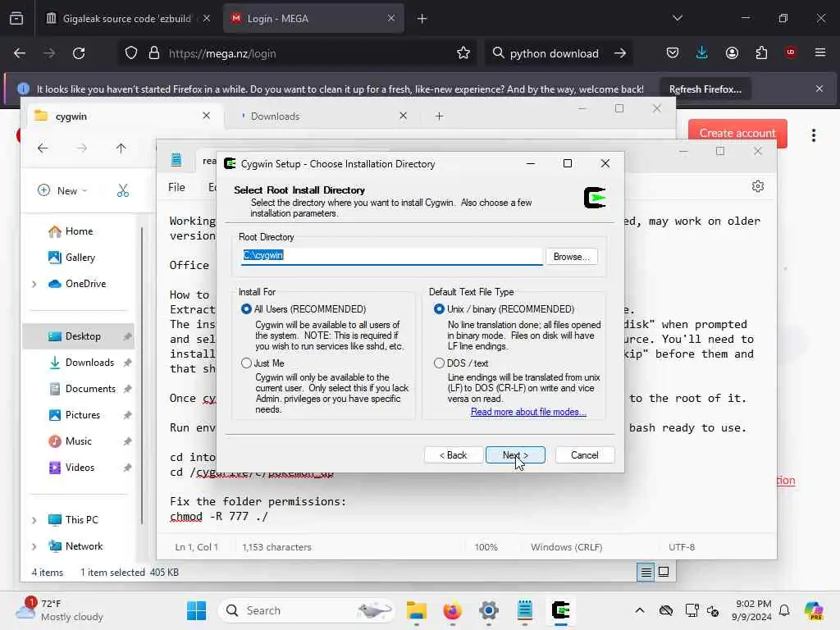Open a new Firefox tab
The height and width of the screenshot is (630, 840).
[422, 18]
